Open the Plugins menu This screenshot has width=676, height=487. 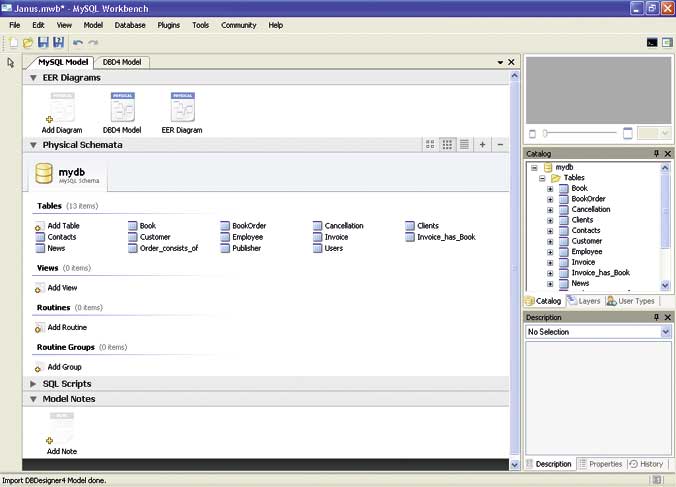[169, 25]
